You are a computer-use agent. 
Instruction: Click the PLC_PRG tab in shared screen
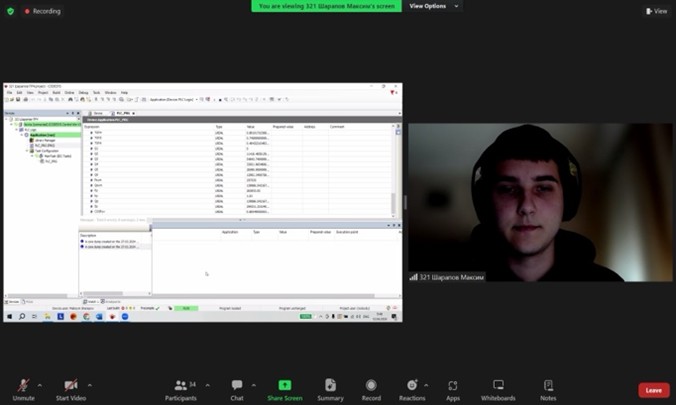[123, 113]
